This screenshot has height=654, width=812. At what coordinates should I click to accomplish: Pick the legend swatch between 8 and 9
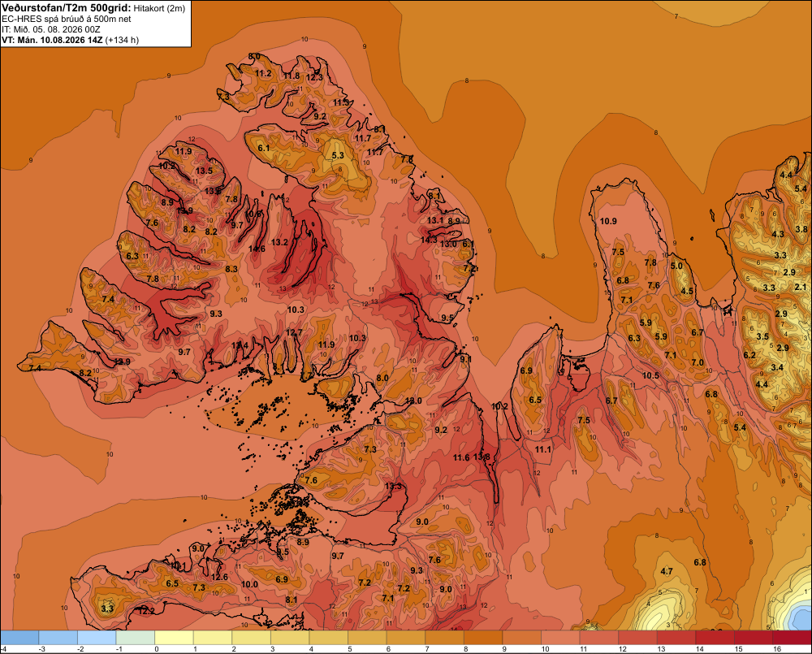coord(483,638)
